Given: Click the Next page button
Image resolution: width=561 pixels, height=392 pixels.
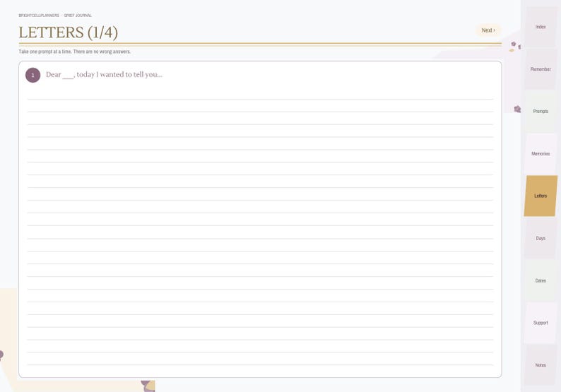Looking at the screenshot, I should pyautogui.click(x=488, y=30).
